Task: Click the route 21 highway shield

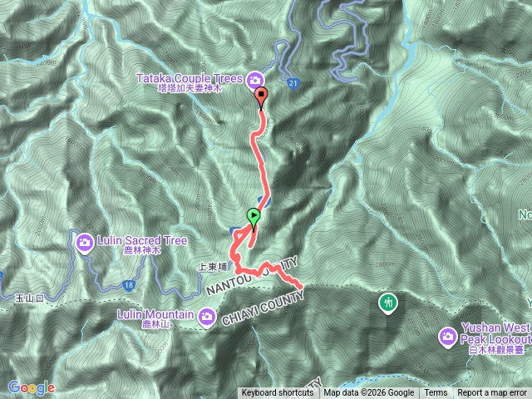Action: [x=293, y=83]
